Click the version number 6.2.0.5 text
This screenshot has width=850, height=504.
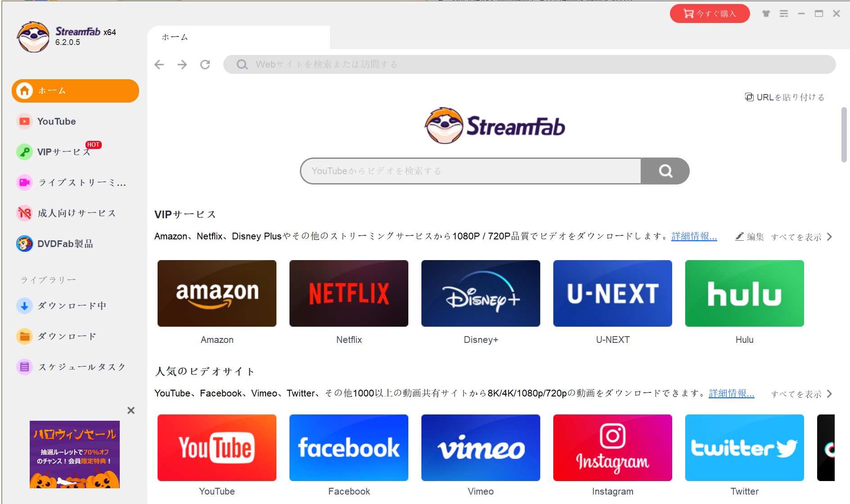point(68,42)
